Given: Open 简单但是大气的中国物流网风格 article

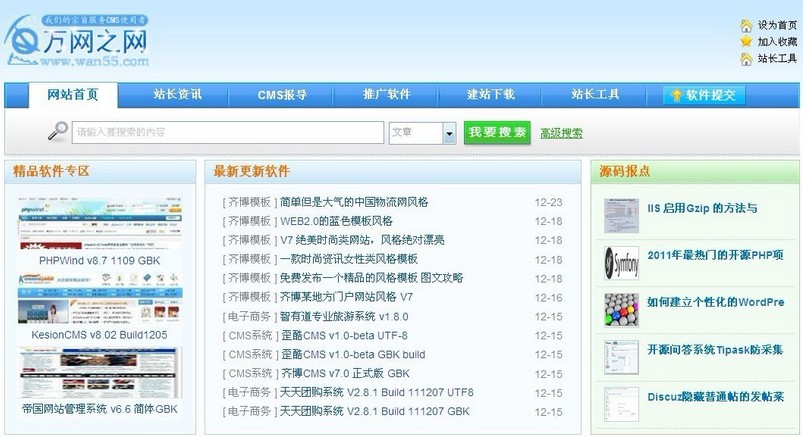Looking at the screenshot, I should click(x=354, y=202).
